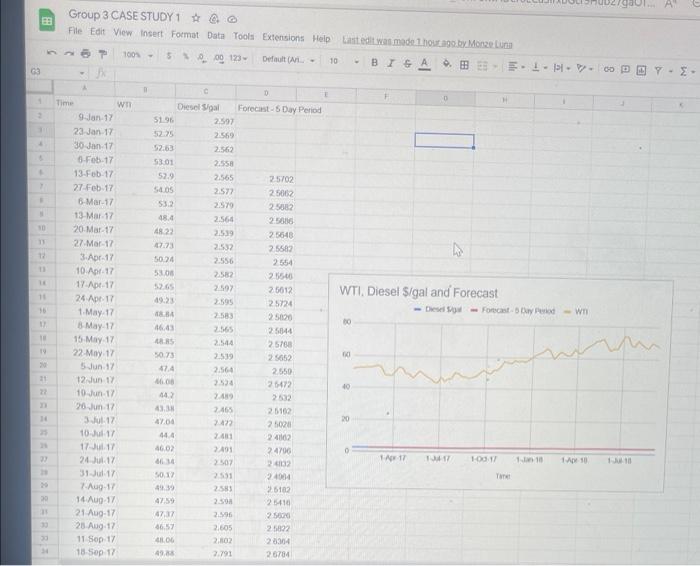Click the Insert chart icon
The height and width of the screenshot is (566, 700).
(x=641, y=70)
